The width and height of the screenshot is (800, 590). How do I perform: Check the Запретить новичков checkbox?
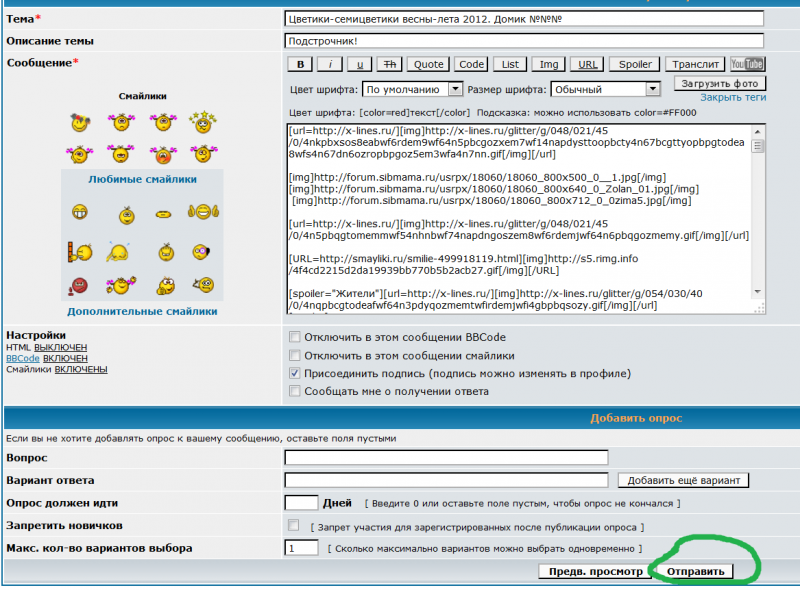coord(293,525)
